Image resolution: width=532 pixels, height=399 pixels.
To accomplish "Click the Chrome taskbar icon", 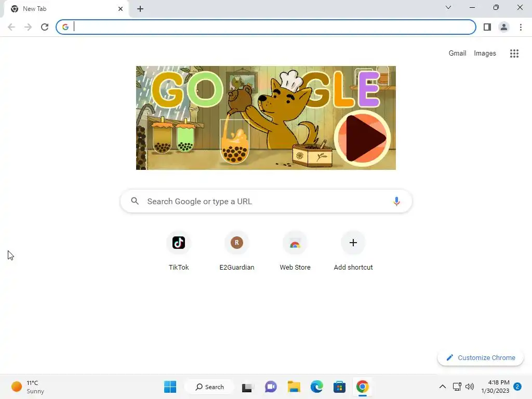I will point(362,387).
